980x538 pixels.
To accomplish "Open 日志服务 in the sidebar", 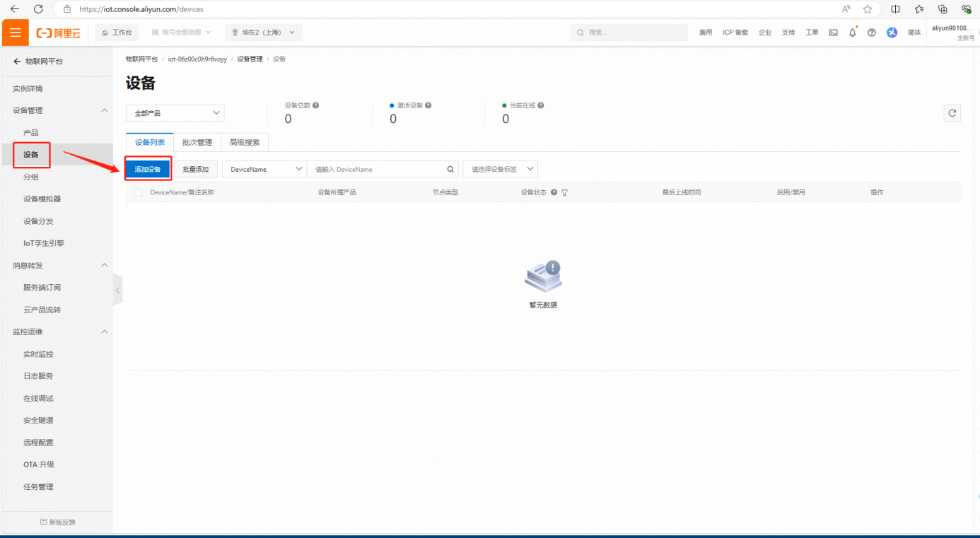I will (38, 376).
